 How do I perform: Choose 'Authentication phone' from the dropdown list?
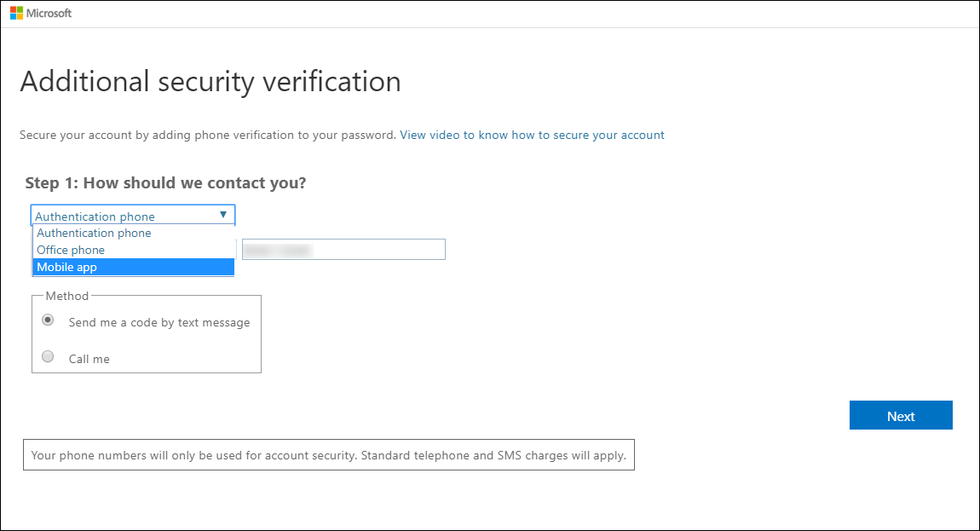coord(94,233)
